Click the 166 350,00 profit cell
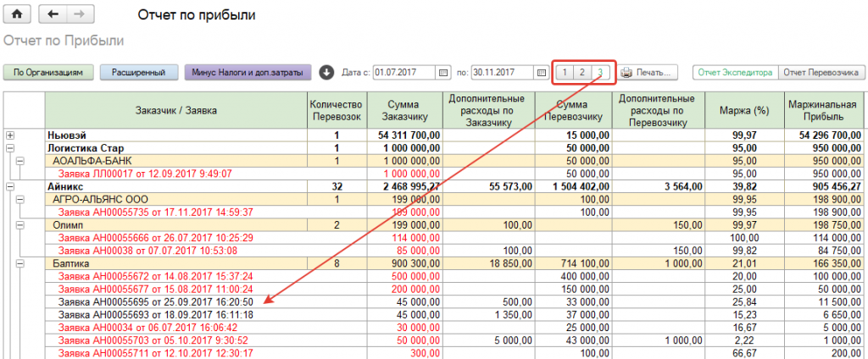 click(x=823, y=264)
